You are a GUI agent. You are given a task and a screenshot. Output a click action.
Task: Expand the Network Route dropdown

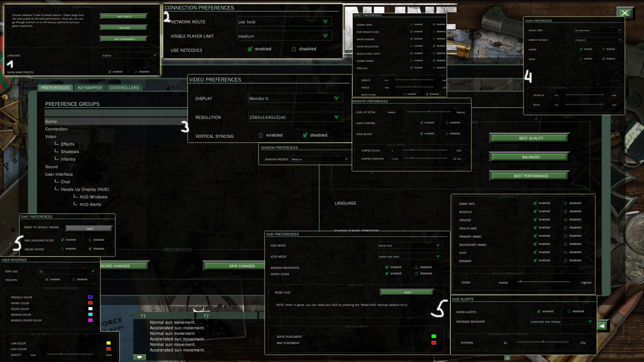coord(325,22)
